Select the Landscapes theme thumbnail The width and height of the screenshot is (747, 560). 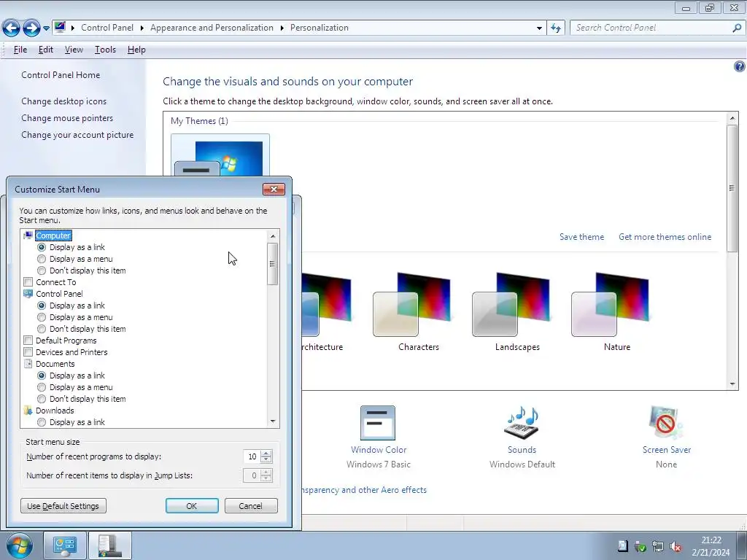[x=511, y=304]
